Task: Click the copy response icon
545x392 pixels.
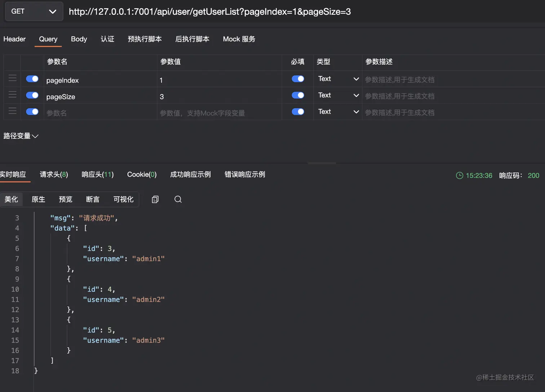Action: click(x=155, y=199)
